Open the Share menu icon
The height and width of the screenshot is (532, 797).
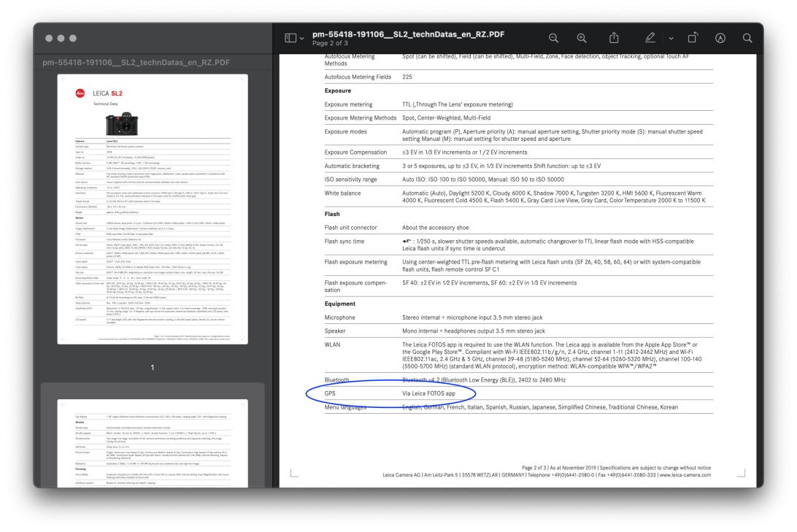click(x=614, y=38)
